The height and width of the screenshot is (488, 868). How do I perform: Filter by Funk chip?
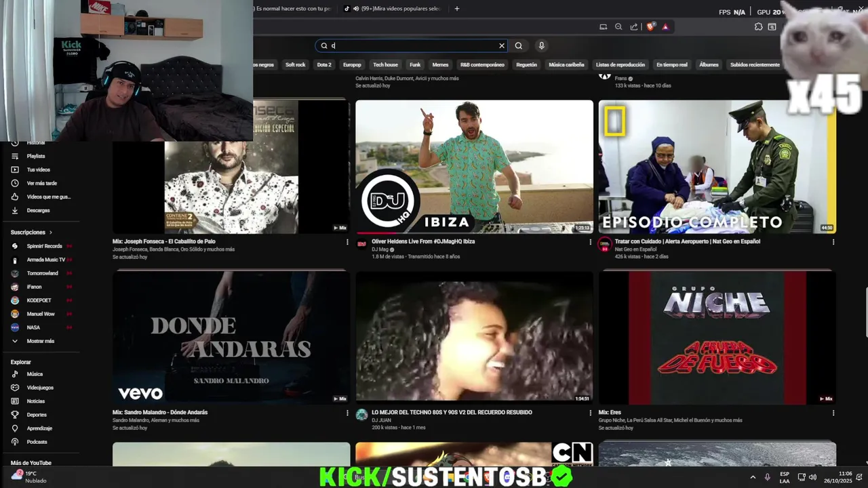pyautogui.click(x=415, y=64)
